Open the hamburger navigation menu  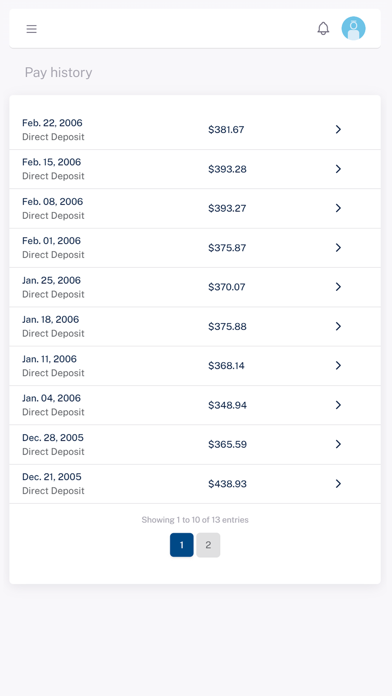click(x=32, y=29)
